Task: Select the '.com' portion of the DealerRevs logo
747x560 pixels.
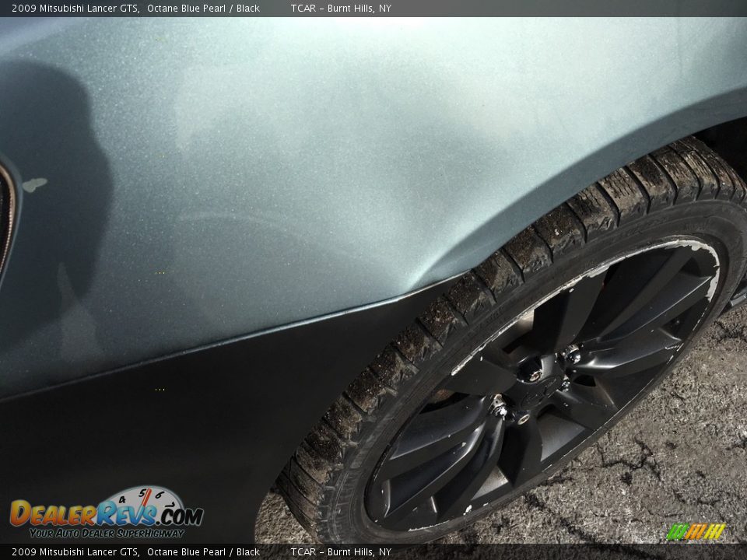Action: pos(179,513)
